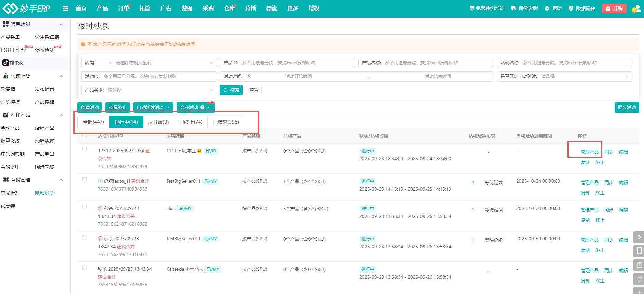644x294 pixels.
Task: Click the 创建活动 button
Action: 90,107
